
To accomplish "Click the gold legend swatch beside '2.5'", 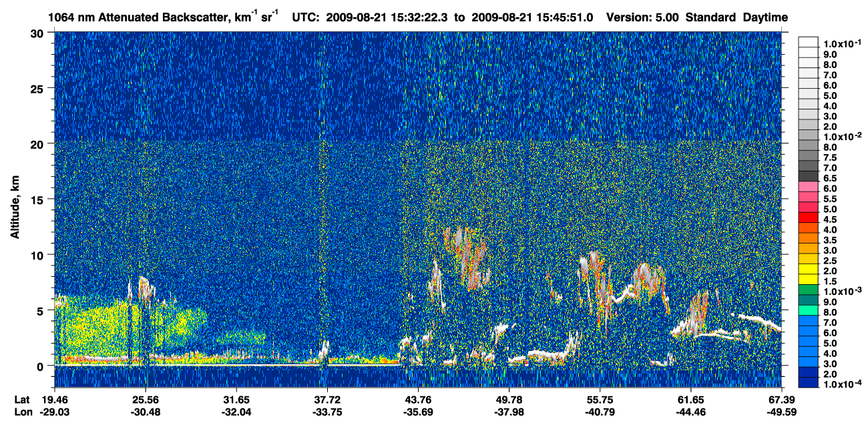I will click(807, 259).
